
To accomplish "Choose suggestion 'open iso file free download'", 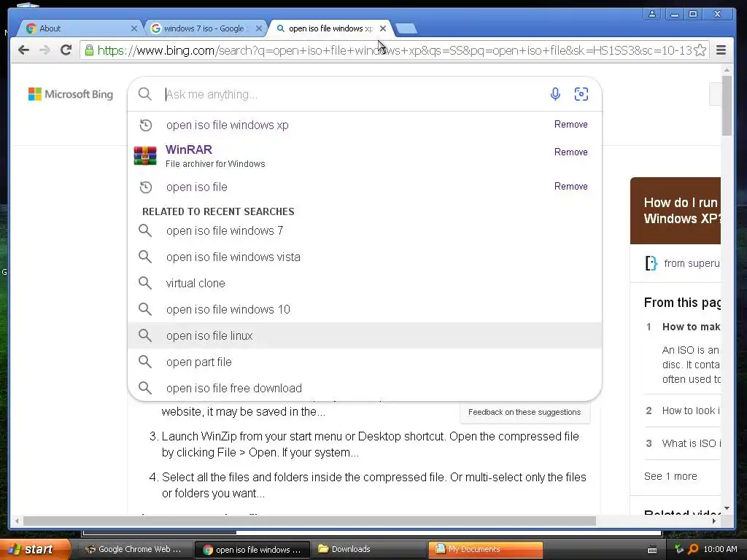I will click(365, 388).
